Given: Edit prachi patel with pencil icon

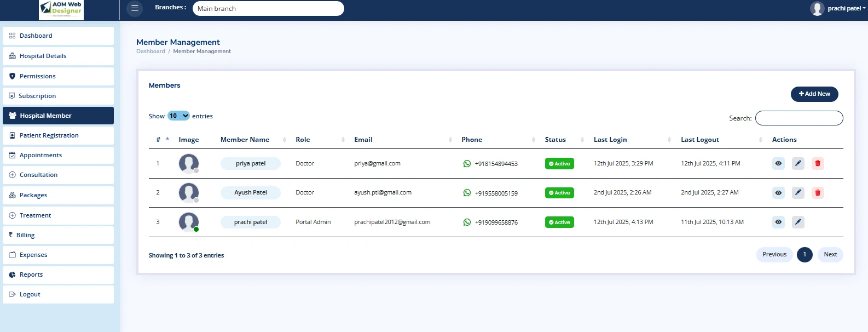Looking at the screenshot, I should [798, 222].
